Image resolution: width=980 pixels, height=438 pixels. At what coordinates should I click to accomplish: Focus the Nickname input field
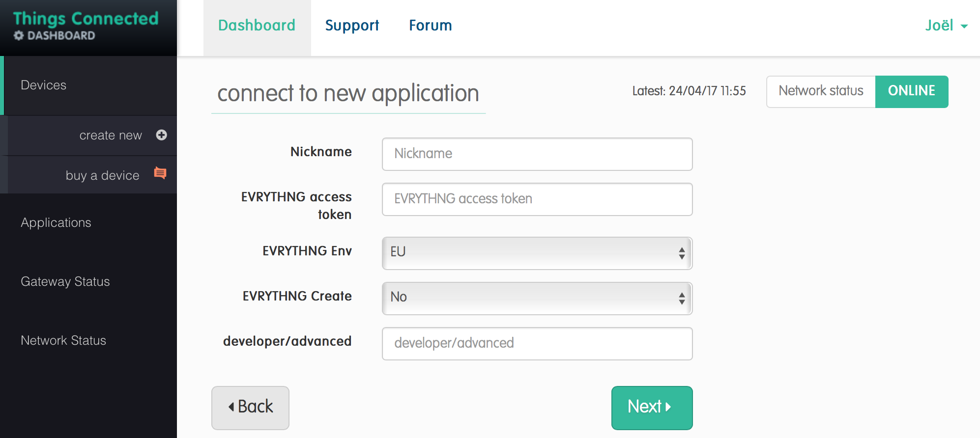[x=537, y=154]
